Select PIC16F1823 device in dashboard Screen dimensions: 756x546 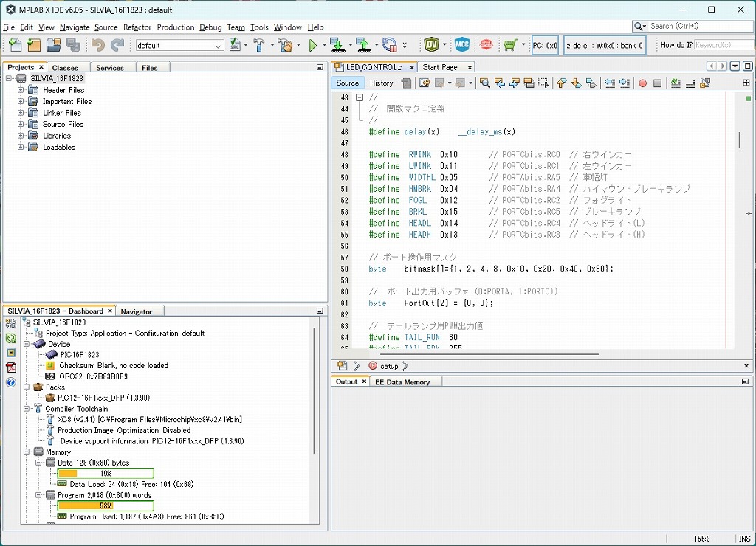[80, 355]
